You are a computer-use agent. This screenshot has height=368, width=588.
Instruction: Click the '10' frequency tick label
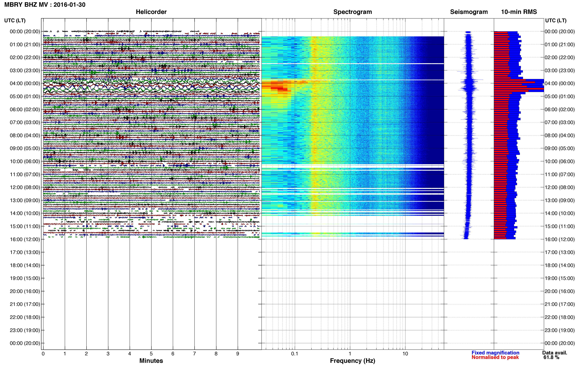tap(405, 354)
